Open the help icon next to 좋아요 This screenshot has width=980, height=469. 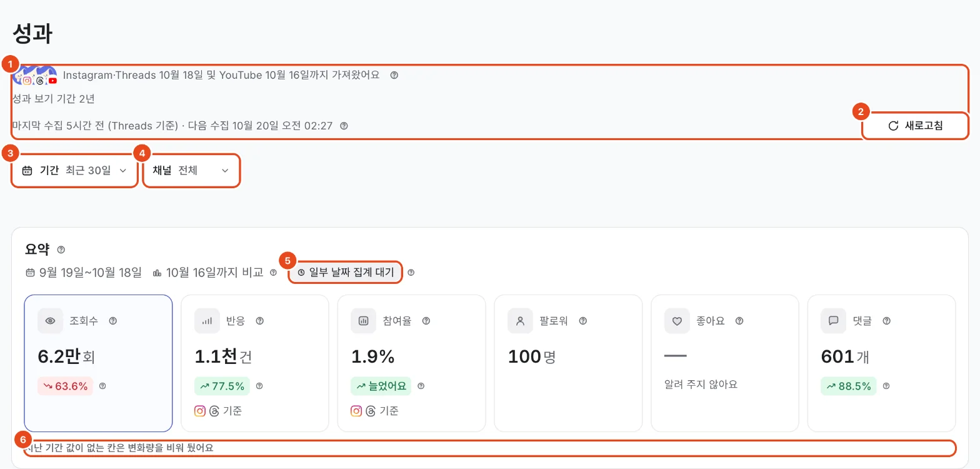point(739,321)
